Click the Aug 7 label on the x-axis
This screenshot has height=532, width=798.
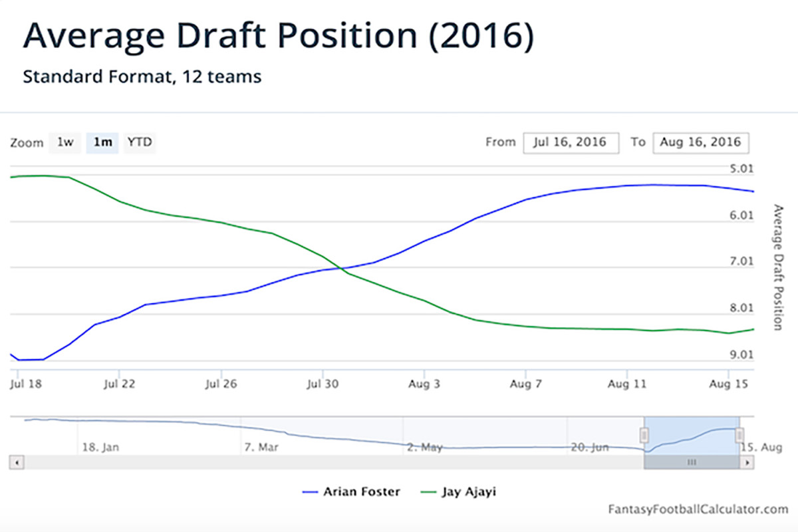(525, 384)
